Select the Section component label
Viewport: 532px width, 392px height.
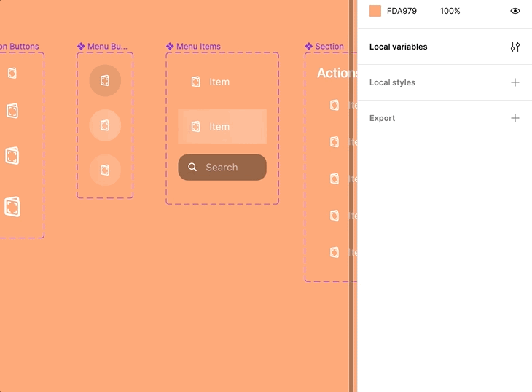click(329, 46)
